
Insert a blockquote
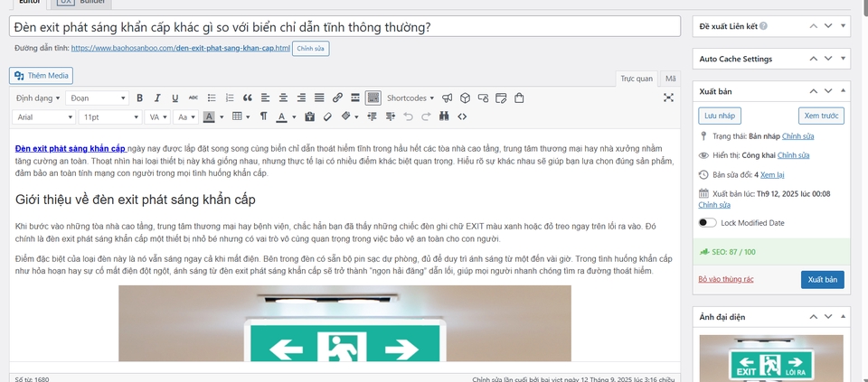[x=247, y=98]
